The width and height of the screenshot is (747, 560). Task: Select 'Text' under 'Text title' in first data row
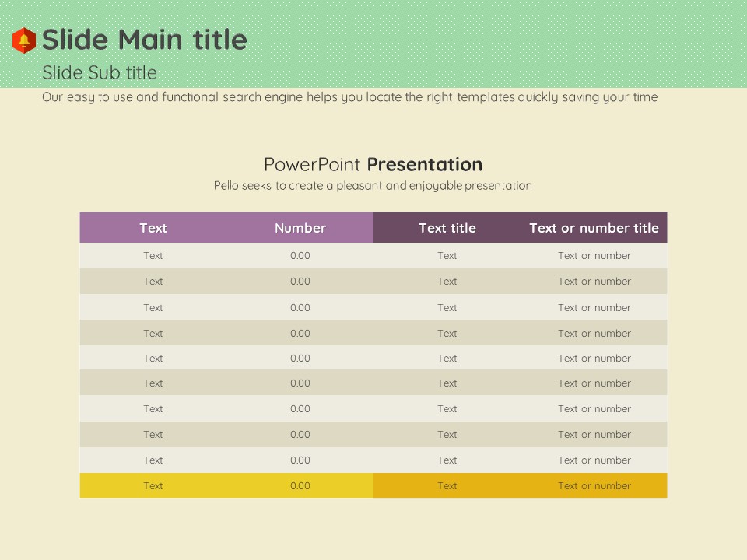pos(447,256)
